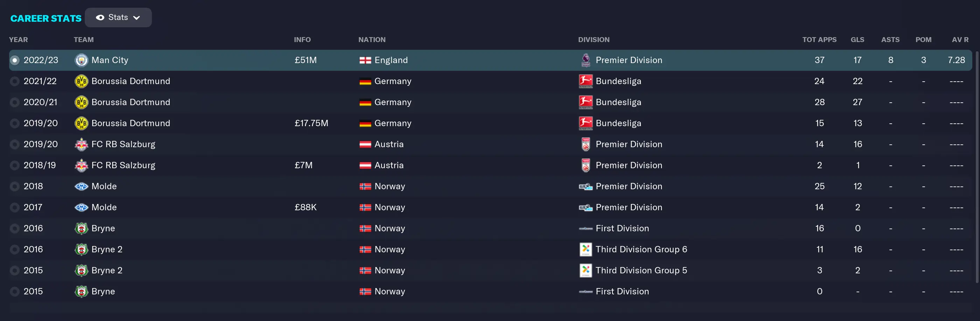Click the TOT APPS column header
Screen dimensions: 980x321
tap(819, 40)
